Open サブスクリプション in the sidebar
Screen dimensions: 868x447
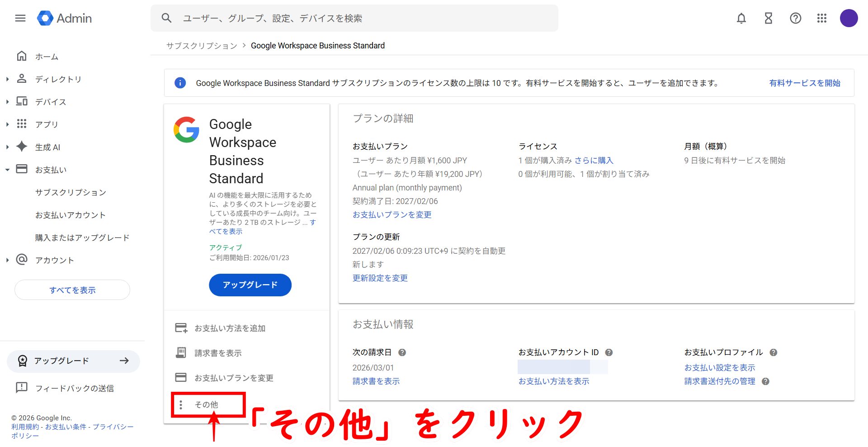point(71,192)
